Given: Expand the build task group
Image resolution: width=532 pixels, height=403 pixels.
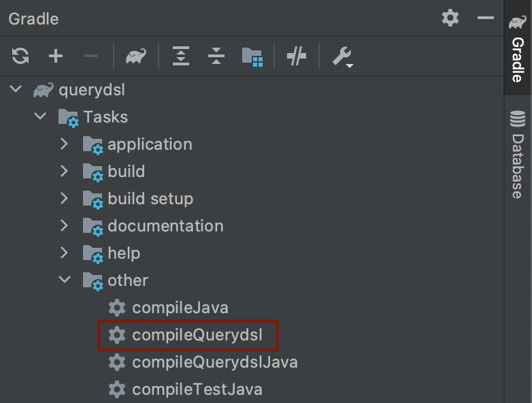Looking at the screenshot, I should click(64, 171).
